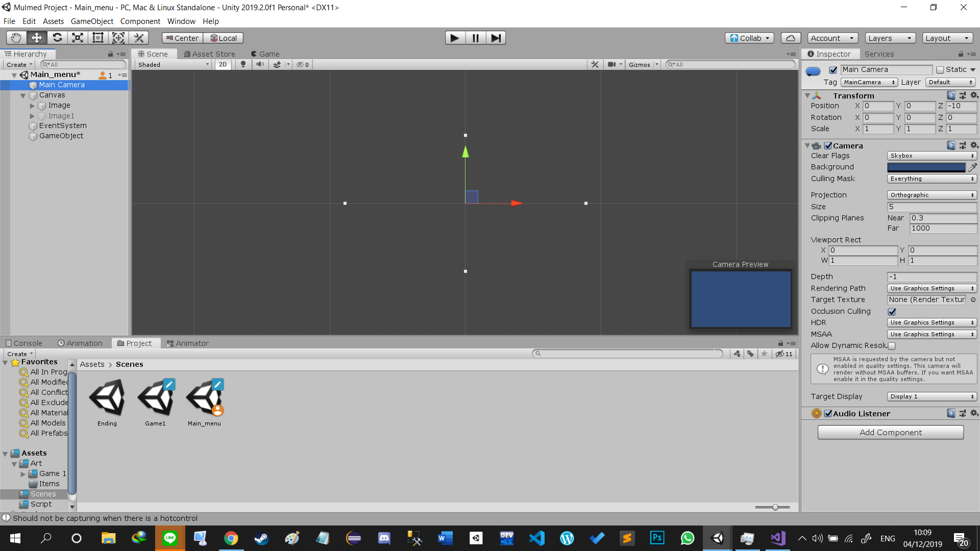Toggle scene lighting bulb icon
The width and height of the screenshot is (980, 551).
coord(243,64)
